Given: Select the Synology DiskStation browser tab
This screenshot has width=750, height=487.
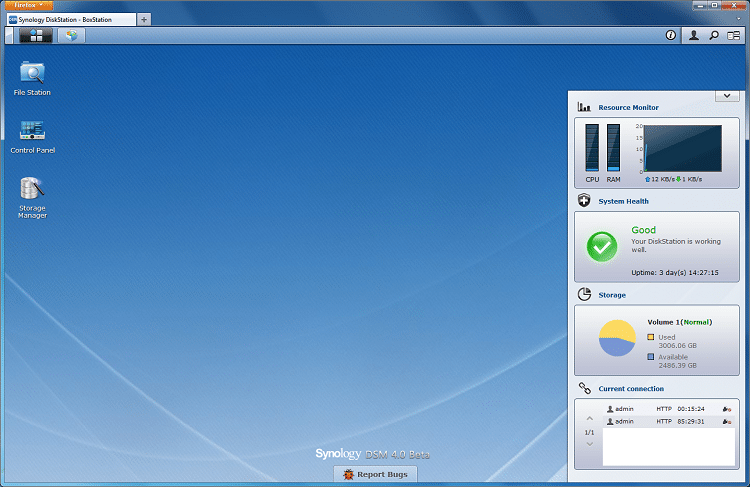Looking at the screenshot, I should pos(71,20).
